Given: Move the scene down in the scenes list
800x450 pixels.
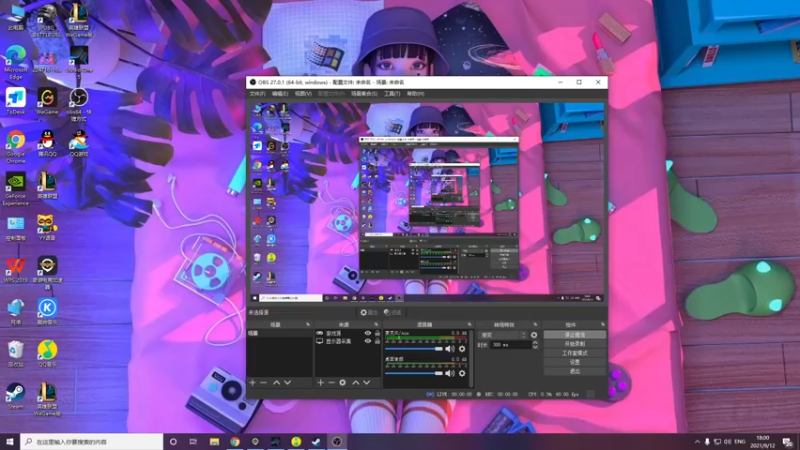Looking at the screenshot, I should (x=287, y=382).
